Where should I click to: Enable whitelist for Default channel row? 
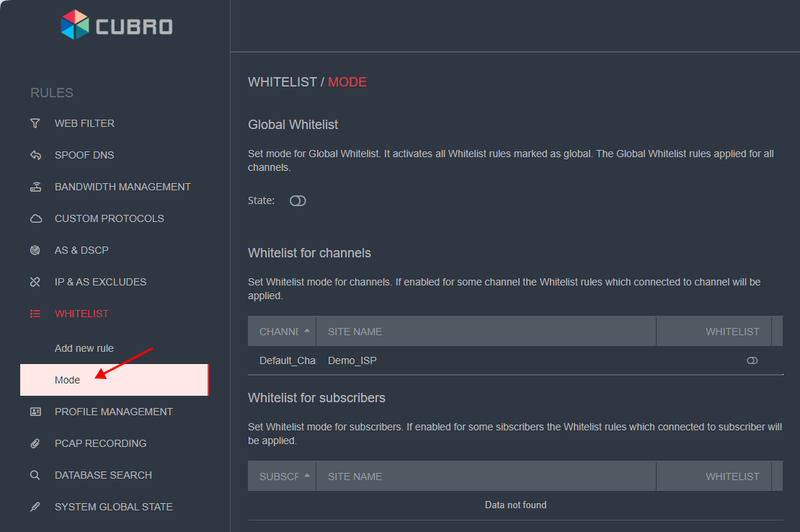tap(752, 360)
